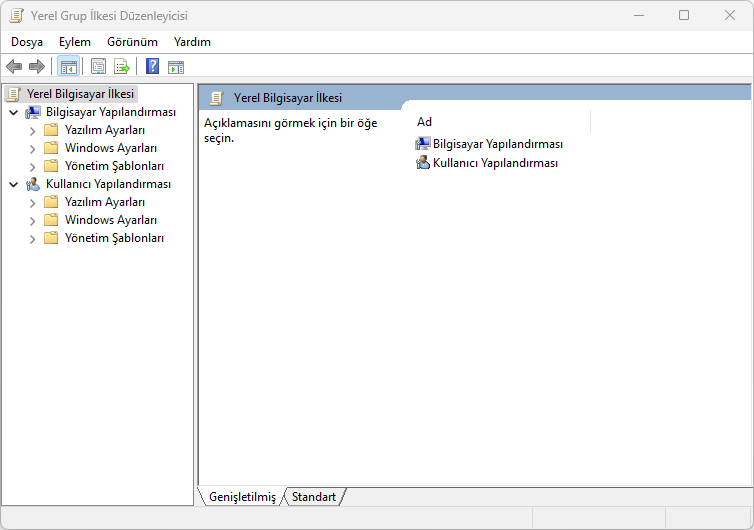Switch to the Genişletilmiş tab
This screenshot has height=530, width=754.
click(242, 497)
